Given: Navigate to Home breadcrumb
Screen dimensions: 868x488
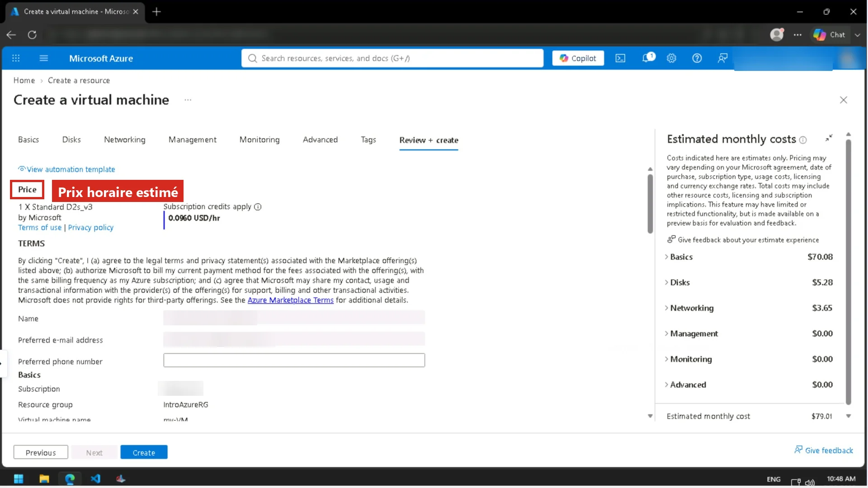Looking at the screenshot, I should click(x=24, y=80).
